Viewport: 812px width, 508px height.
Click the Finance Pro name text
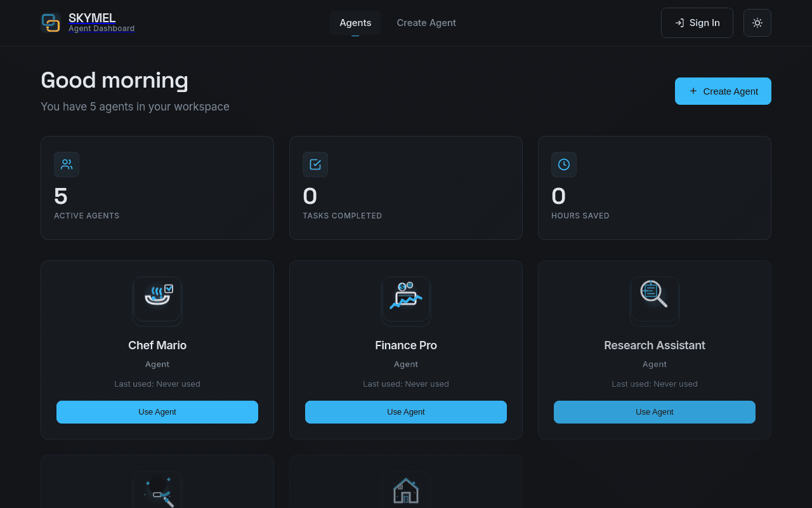click(x=406, y=345)
